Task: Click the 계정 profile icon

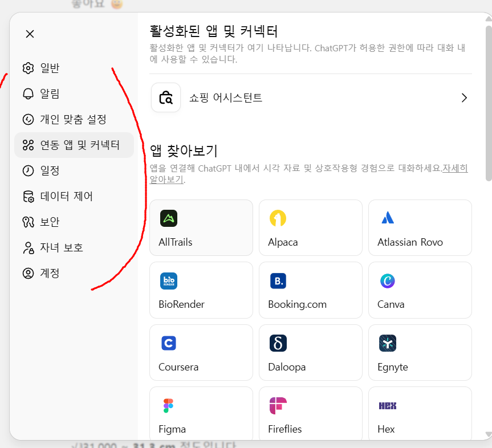Action: click(x=29, y=273)
